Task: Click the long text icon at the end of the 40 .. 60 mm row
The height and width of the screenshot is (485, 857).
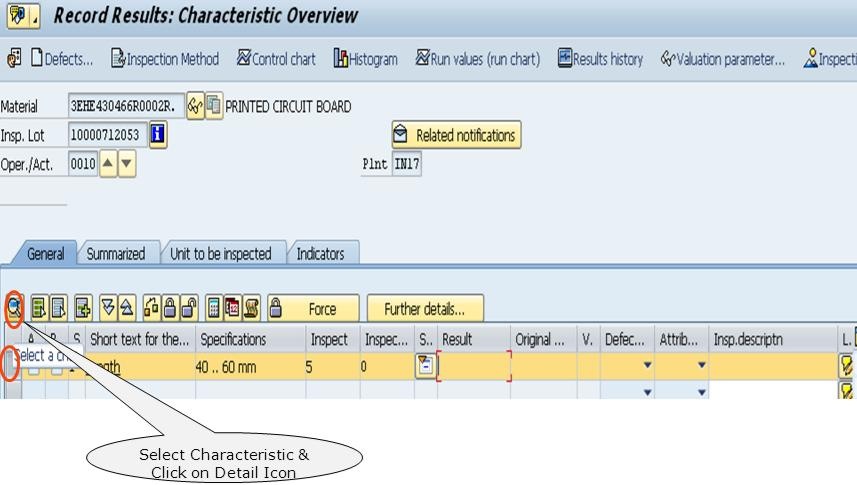Action: point(846,366)
